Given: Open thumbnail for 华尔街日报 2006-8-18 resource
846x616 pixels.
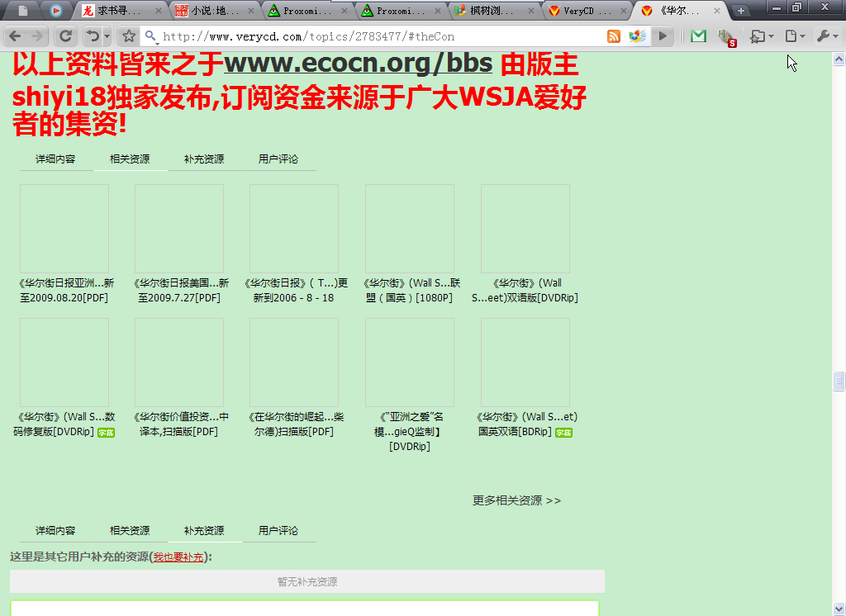Looking at the screenshot, I should [x=294, y=229].
